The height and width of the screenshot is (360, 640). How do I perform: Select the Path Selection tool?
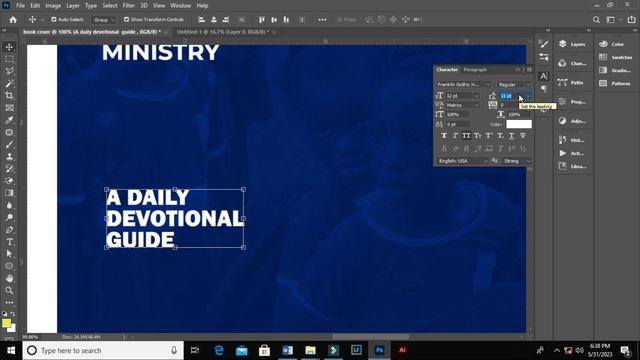point(9,254)
